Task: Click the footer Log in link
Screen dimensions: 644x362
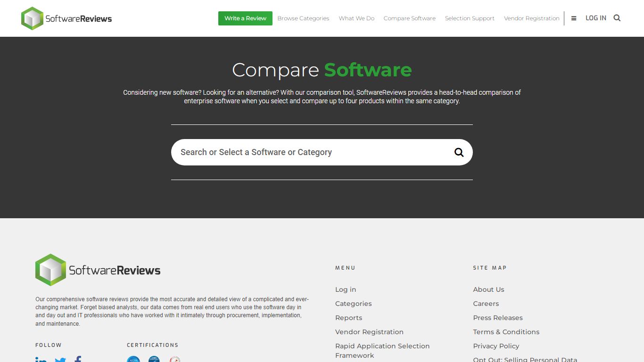Action: point(346,289)
